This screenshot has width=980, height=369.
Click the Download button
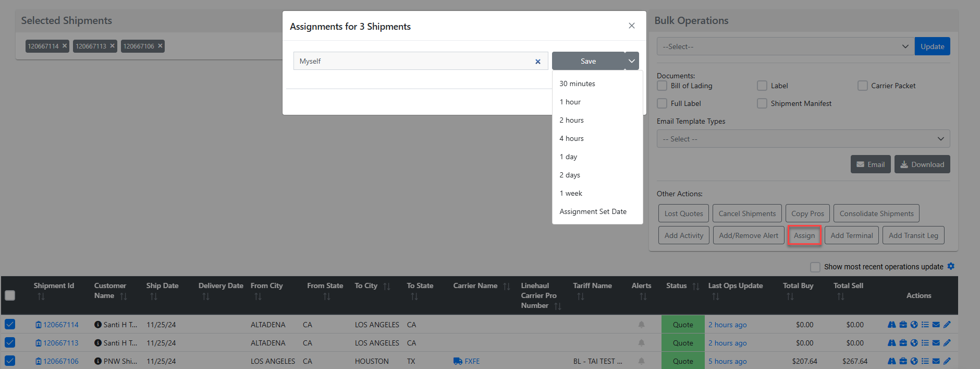922,164
